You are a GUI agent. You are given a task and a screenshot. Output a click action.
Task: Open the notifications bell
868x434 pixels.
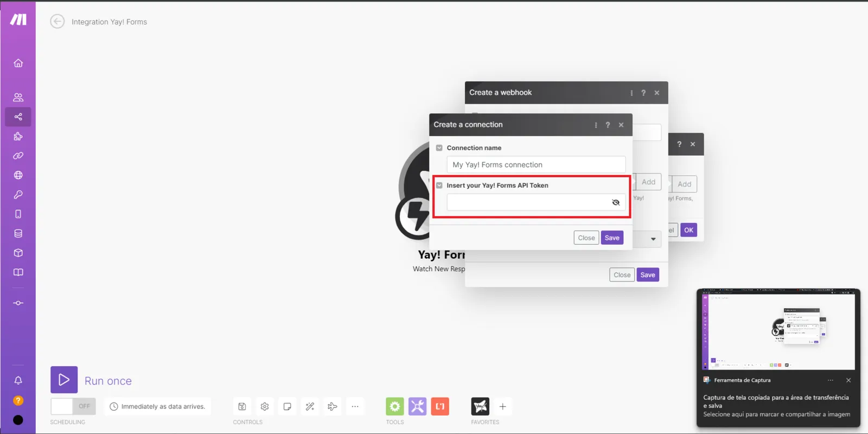click(18, 380)
